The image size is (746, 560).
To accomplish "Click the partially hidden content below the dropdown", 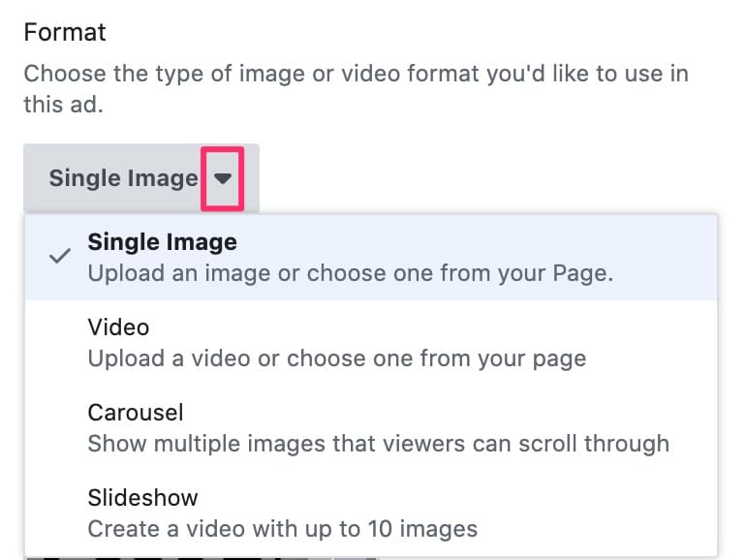I will (x=202, y=558).
